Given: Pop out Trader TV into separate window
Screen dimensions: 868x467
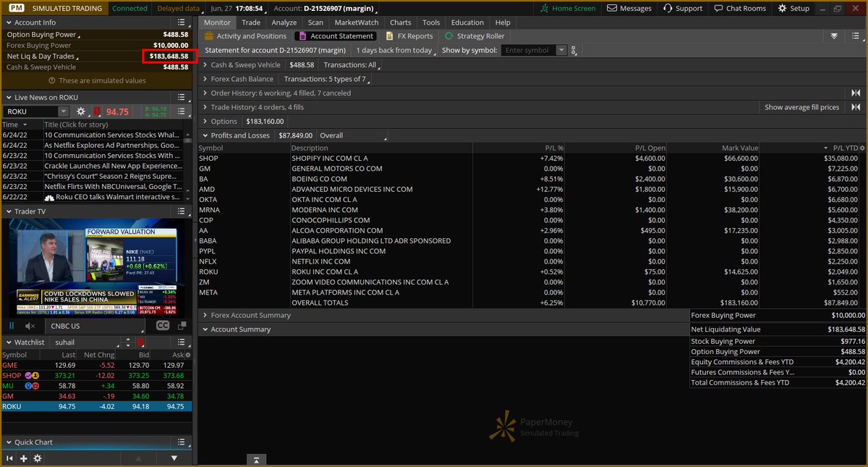Looking at the screenshot, I should [183, 326].
